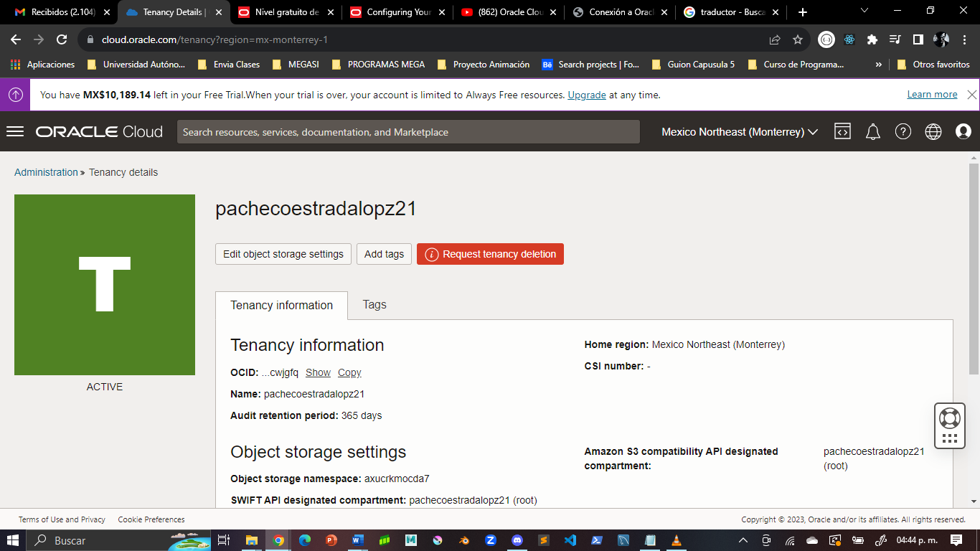Open the region selector Mexico Northeast (Monterrey)
This screenshot has height=551, width=980.
(740, 132)
